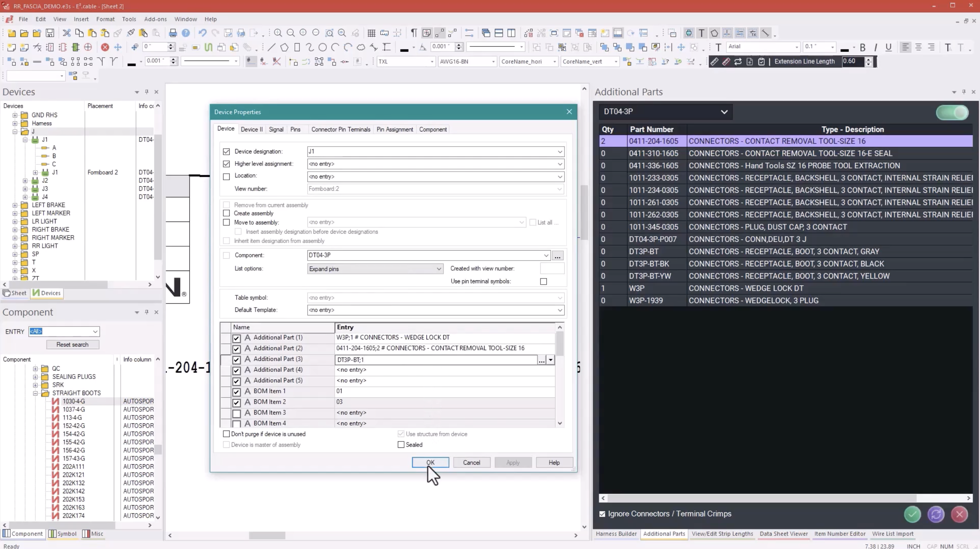980x549 pixels.
Task: Check the Move to assembly checkbox
Action: tap(226, 222)
